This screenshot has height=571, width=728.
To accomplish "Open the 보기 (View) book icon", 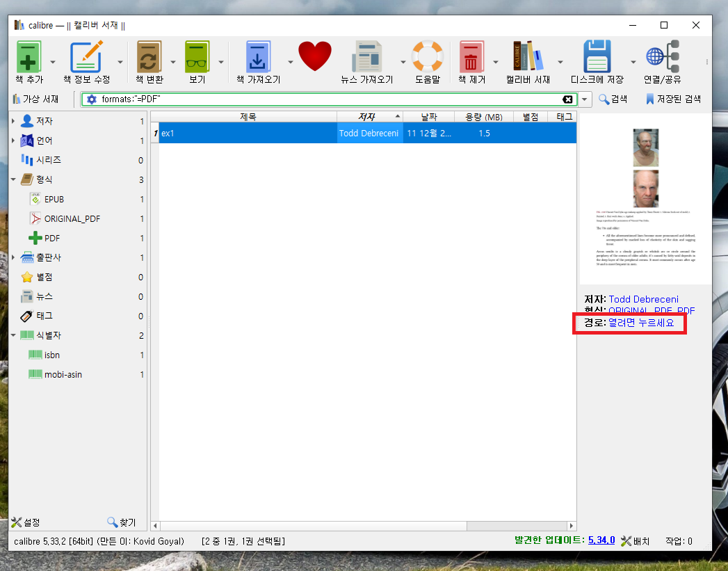I will pyautogui.click(x=197, y=56).
